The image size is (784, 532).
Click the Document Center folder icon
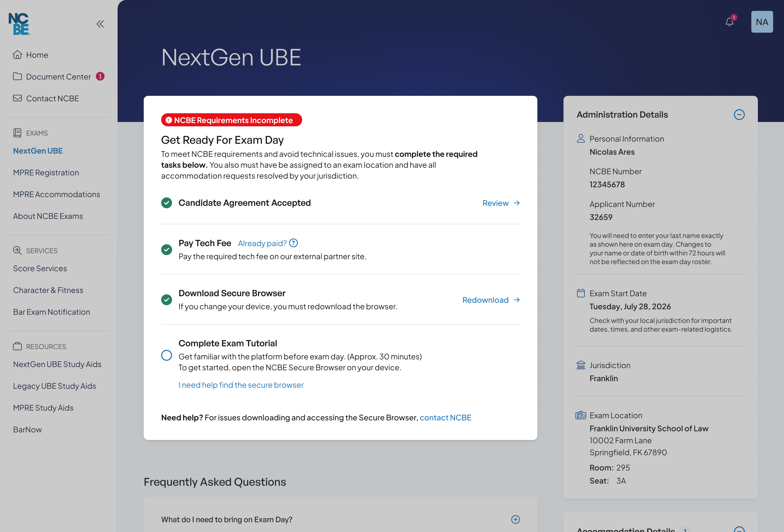coord(17,77)
